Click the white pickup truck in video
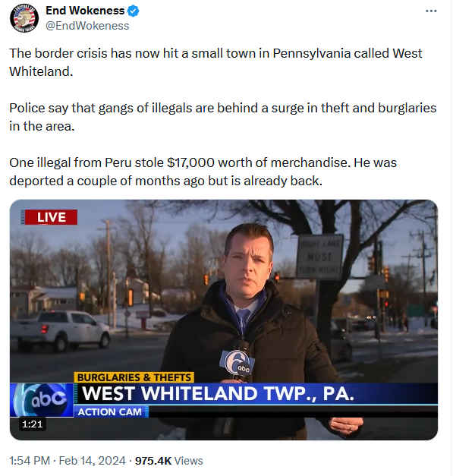This screenshot has width=453, height=476. tap(60, 331)
